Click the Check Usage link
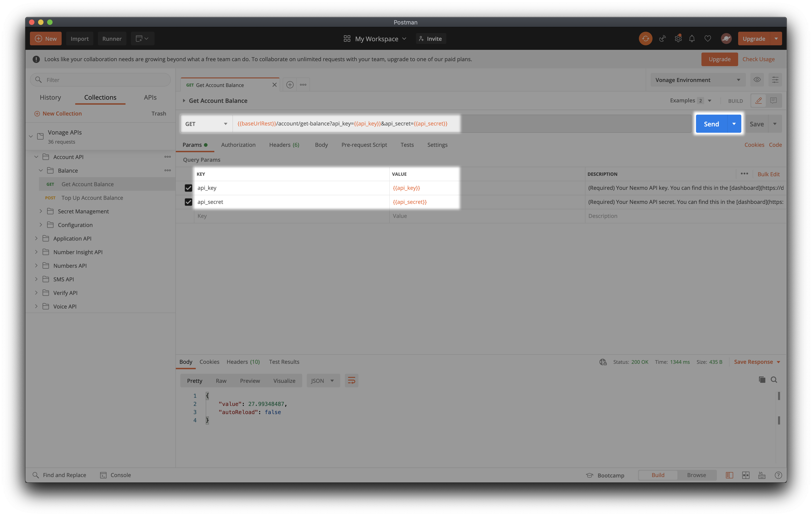This screenshot has height=516, width=812. coord(758,59)
